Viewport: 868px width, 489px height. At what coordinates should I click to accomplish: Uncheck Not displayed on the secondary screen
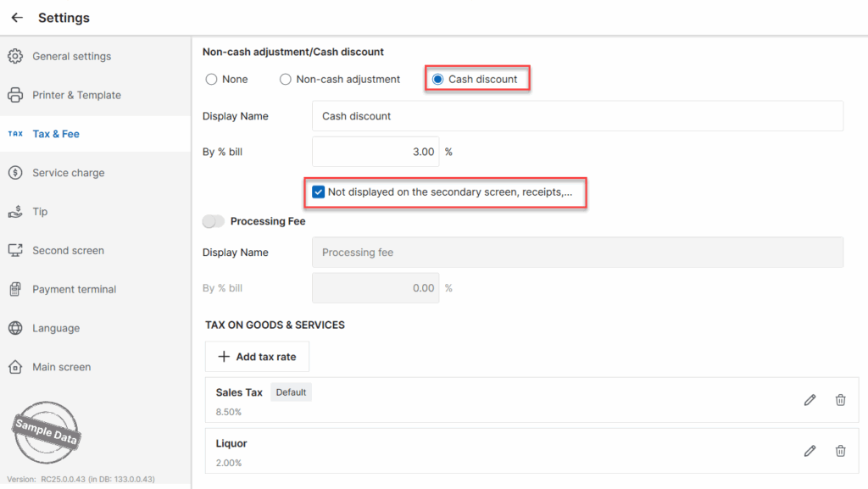(318, 192)
